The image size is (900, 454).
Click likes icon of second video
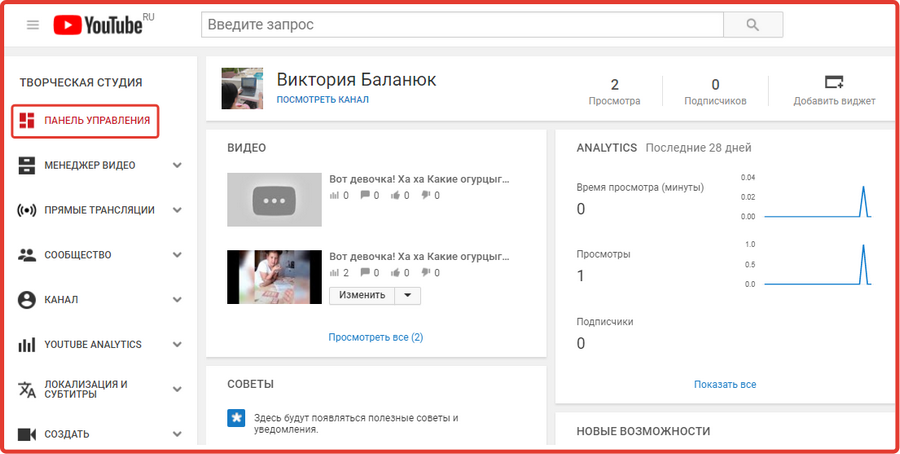[x=395, y=273]
